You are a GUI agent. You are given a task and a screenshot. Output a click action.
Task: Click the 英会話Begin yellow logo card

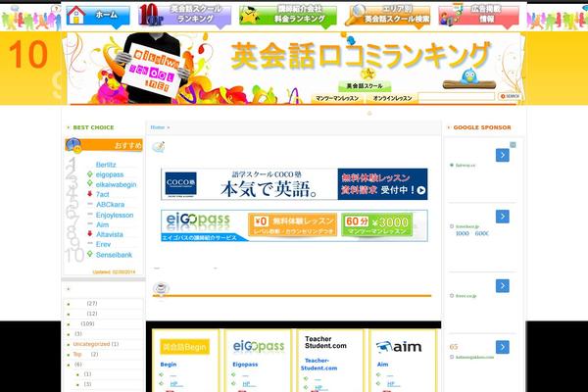click(184, 347)
